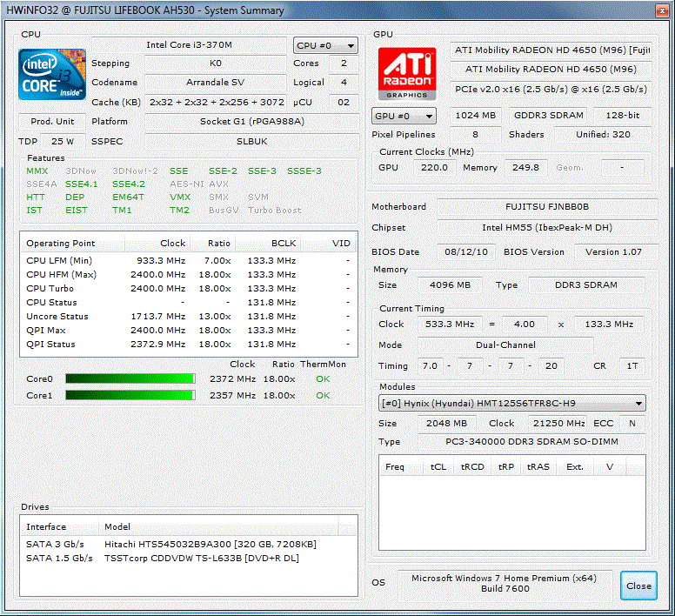This screenshot has width=675, height=616.
Task: Click the CPU LFM (Min) row
Action: click(189, 261)
